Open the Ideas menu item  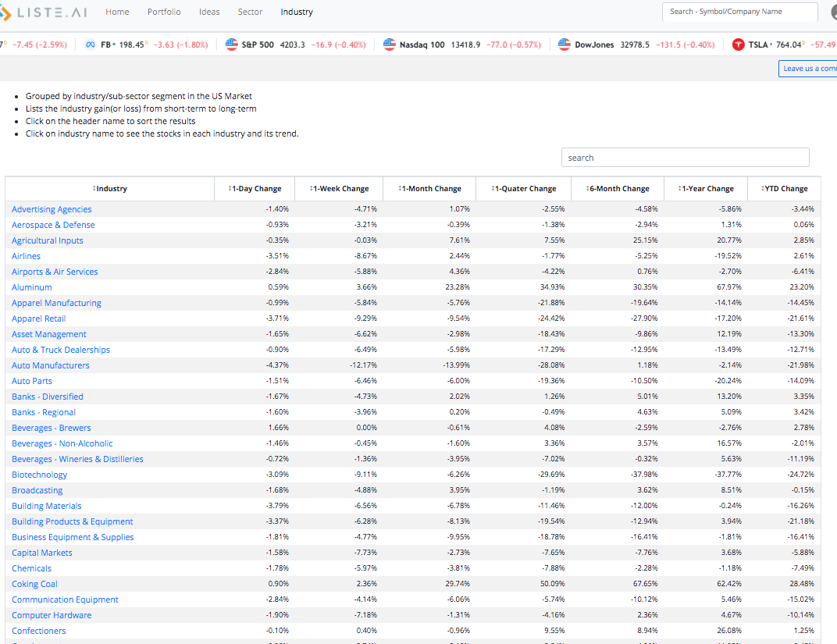[x=209, y=12]
